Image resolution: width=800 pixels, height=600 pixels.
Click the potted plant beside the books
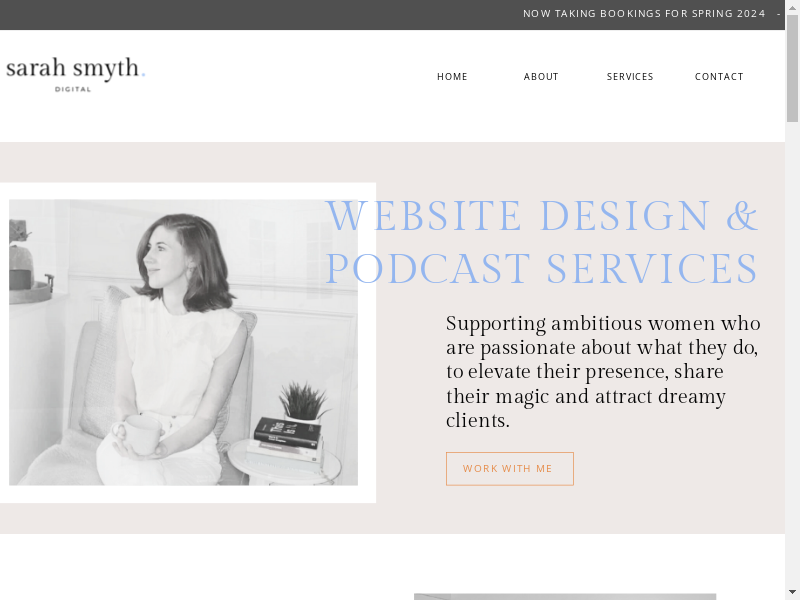click(x=302, y=400)
